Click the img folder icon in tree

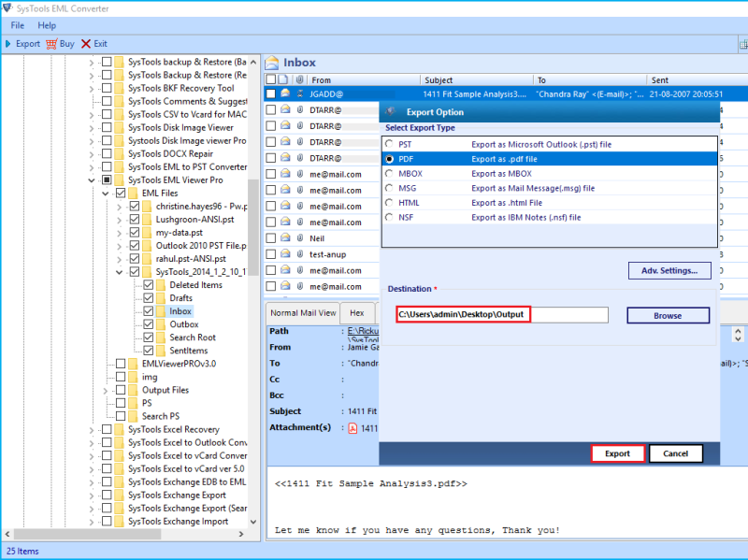coord(133,377)
